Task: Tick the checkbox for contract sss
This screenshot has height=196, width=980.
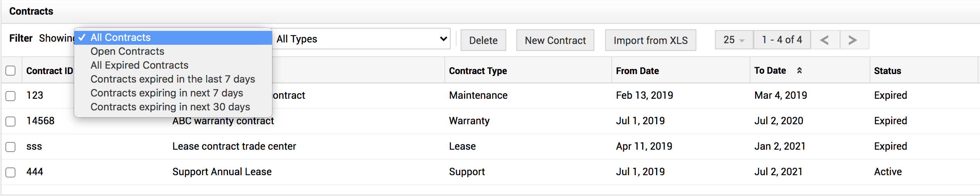Action: coord(11,147)
